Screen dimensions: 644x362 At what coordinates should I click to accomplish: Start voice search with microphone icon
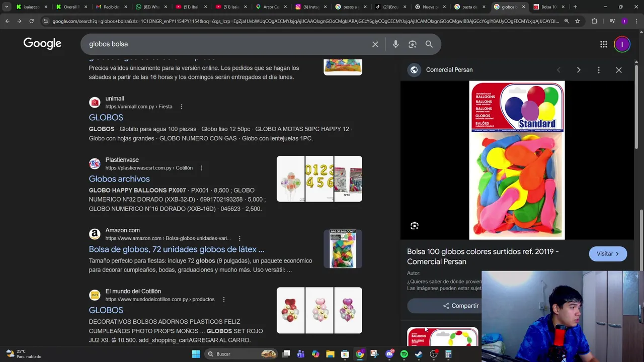[x=395, y=44]
